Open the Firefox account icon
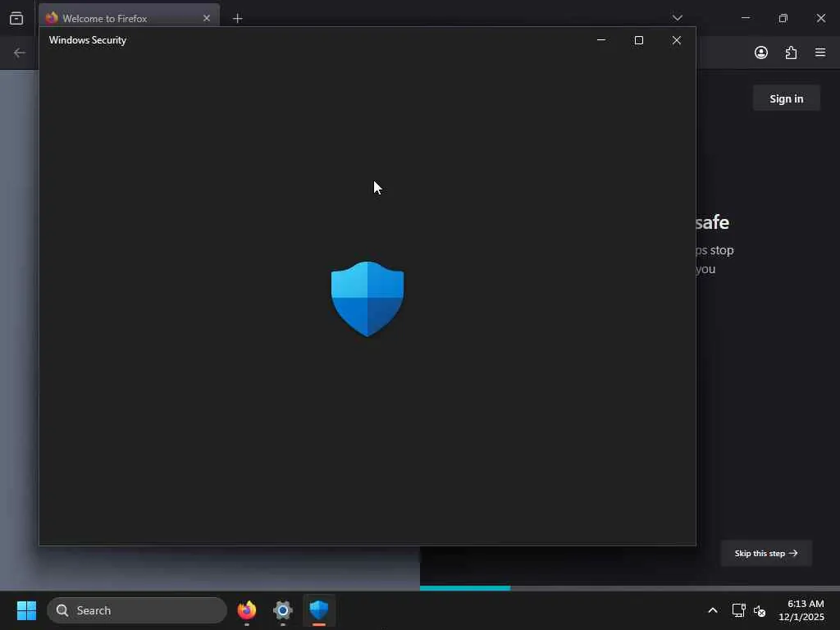Viewport: 840px width, 630px height. (761, 52)
